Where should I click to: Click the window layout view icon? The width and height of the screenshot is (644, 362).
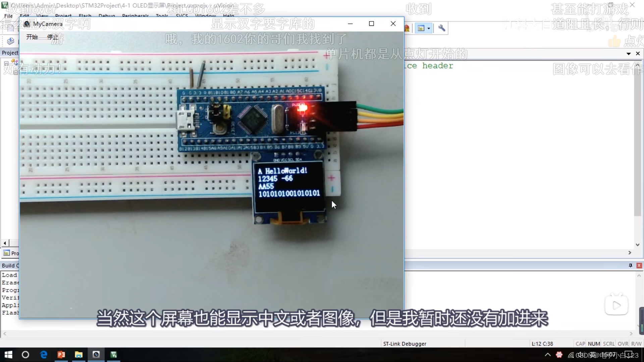click(x=421, y=28)
